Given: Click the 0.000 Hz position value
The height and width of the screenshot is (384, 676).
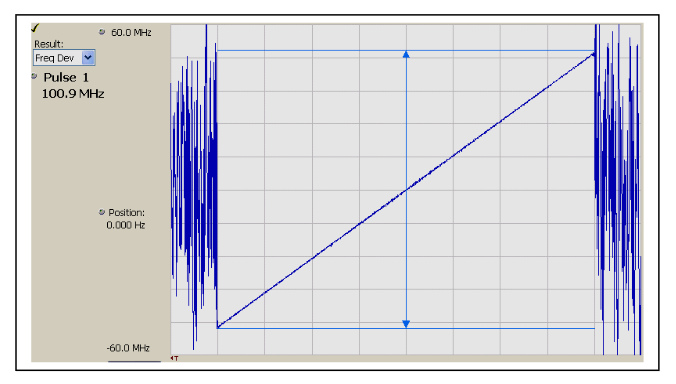Looking at the screenshot, I should tap(125, 225).
